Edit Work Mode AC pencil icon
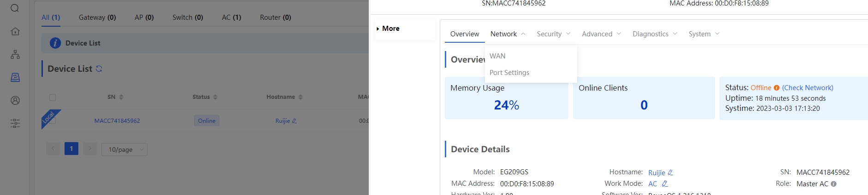Image resolution: width=868 pixels, height=195 pixels. 665,184
